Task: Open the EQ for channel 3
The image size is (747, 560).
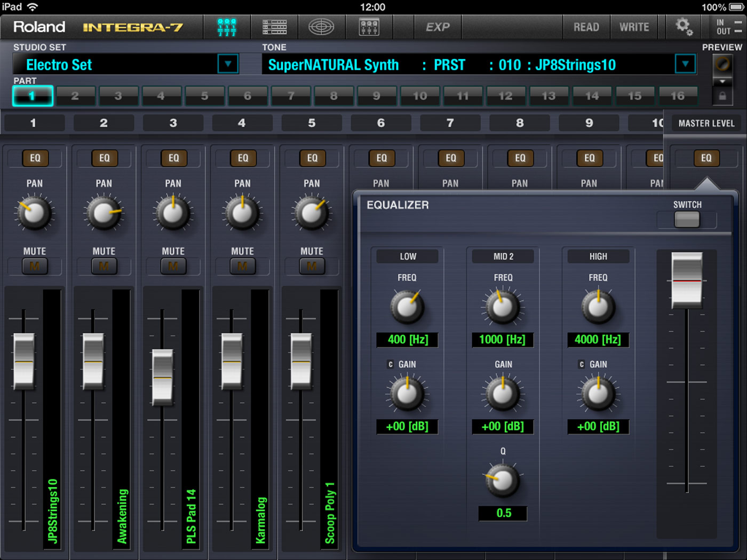Action: [173, 158]
